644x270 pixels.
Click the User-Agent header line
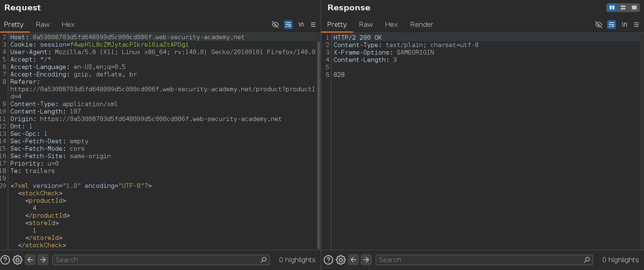click(163, 52)
